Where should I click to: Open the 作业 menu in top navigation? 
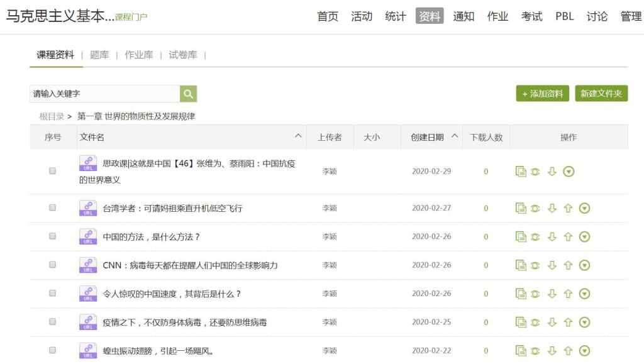pos(497,16)
